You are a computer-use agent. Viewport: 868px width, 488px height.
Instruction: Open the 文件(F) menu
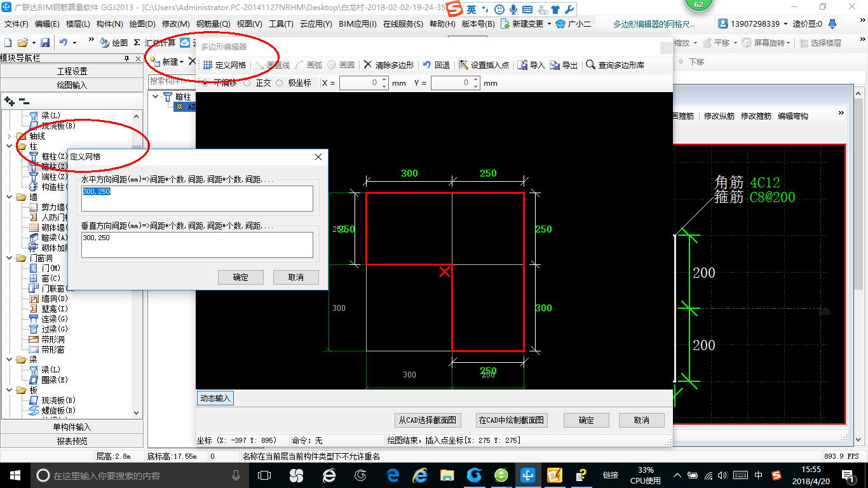17,24
